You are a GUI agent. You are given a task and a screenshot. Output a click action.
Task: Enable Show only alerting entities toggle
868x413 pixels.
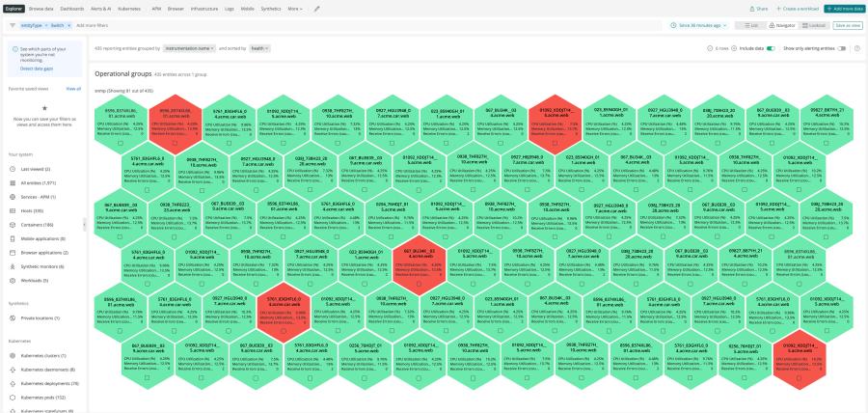[x=842, y=47]
